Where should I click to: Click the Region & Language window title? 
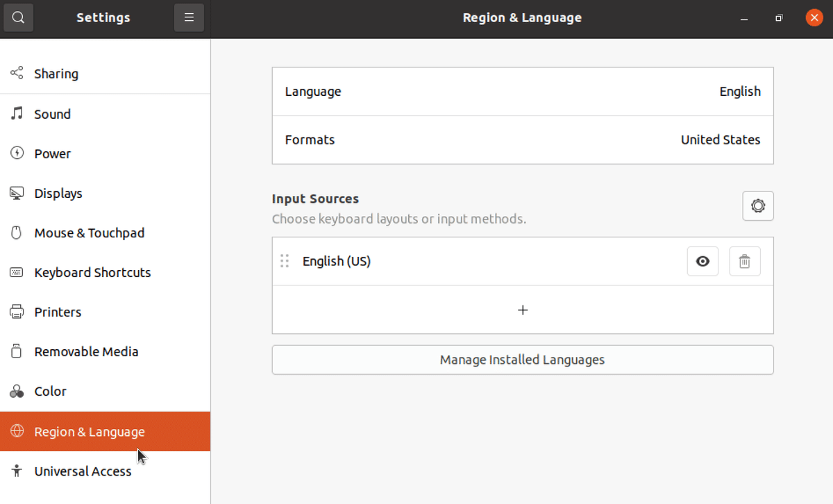click(x=522, y=18)
